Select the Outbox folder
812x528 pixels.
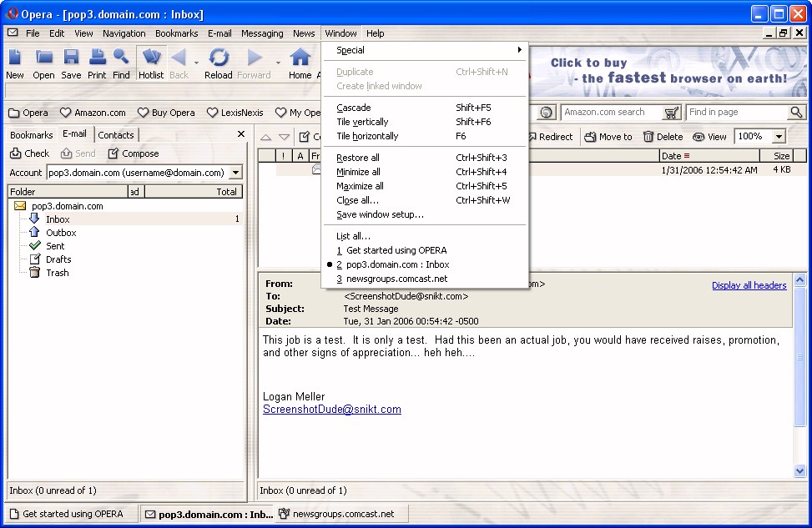pos(61,233)
